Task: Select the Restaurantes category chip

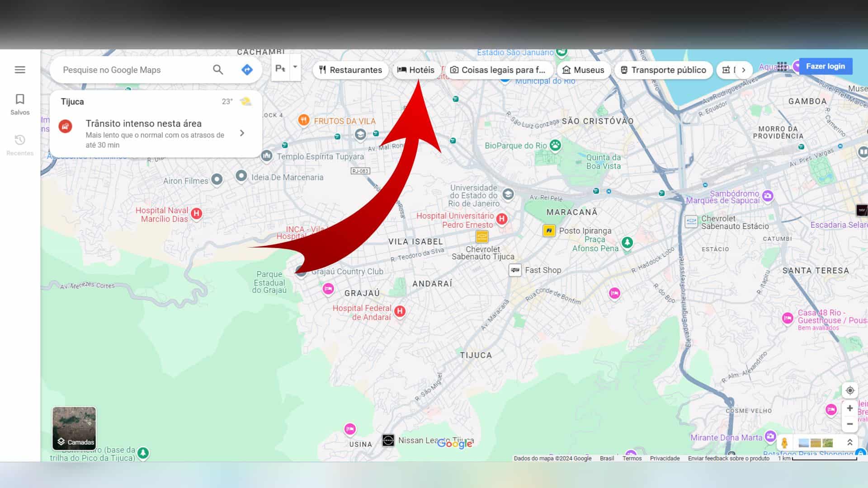Action: coord(350,70)
